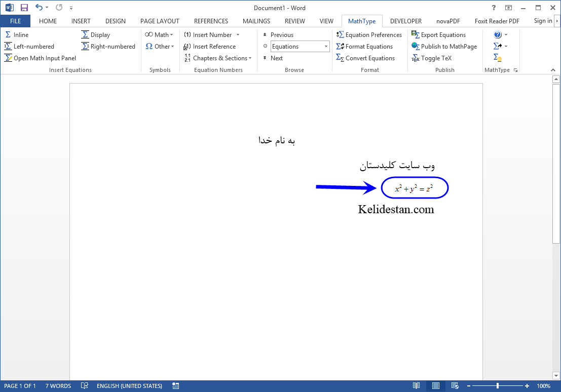Click vertical scrollbar up arrow
This screenshot has height=392, width=561.
click(556, 79)
